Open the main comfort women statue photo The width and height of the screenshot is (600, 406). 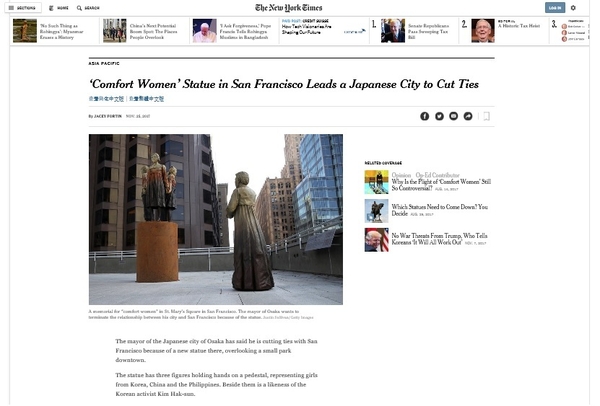pos(216,219)
